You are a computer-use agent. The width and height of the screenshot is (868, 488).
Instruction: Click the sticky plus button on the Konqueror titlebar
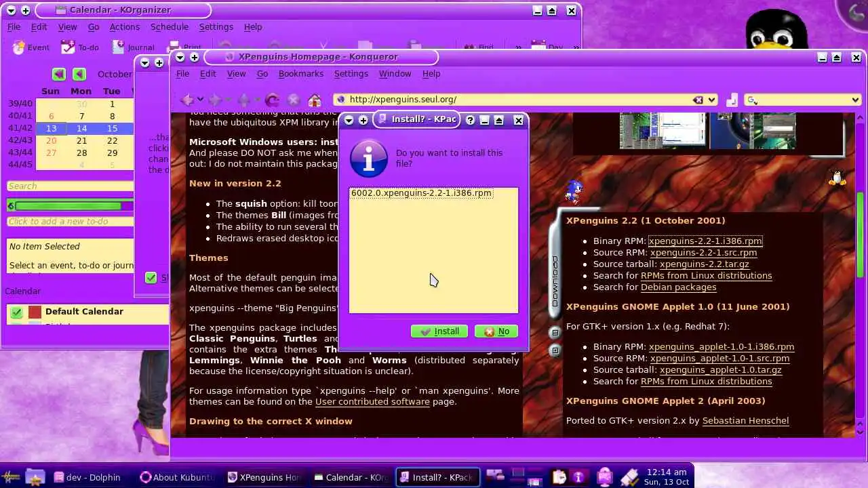click(194, 57)
